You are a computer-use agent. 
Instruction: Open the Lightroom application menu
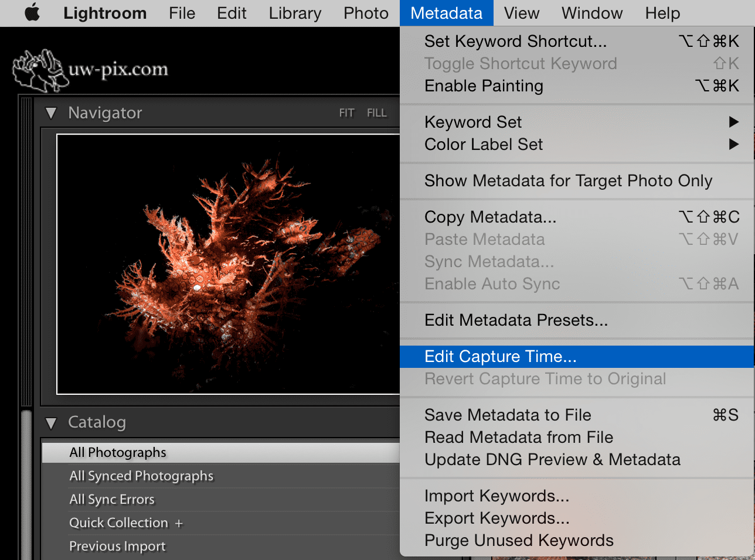pos(105,13)
